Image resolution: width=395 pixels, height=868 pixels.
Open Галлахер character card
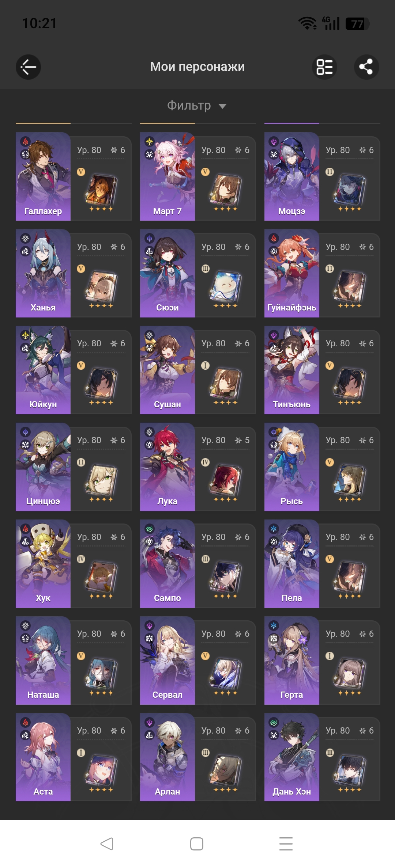(x=74, y=176)
